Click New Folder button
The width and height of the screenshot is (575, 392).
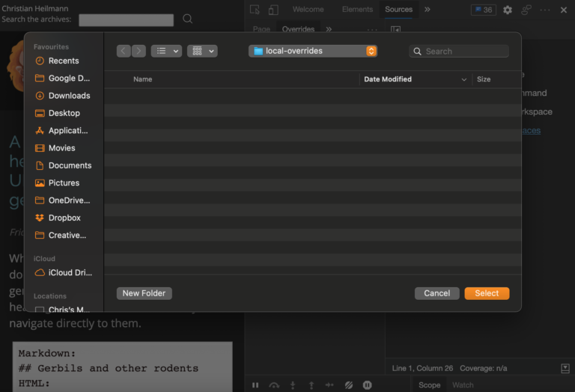144,293
